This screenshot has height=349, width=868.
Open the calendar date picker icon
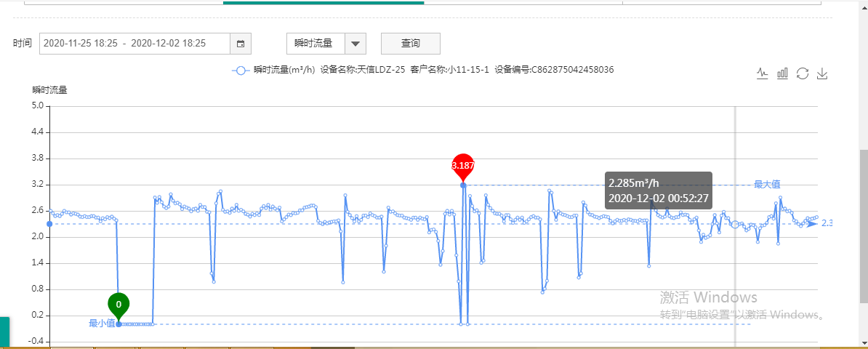point(241,44)
